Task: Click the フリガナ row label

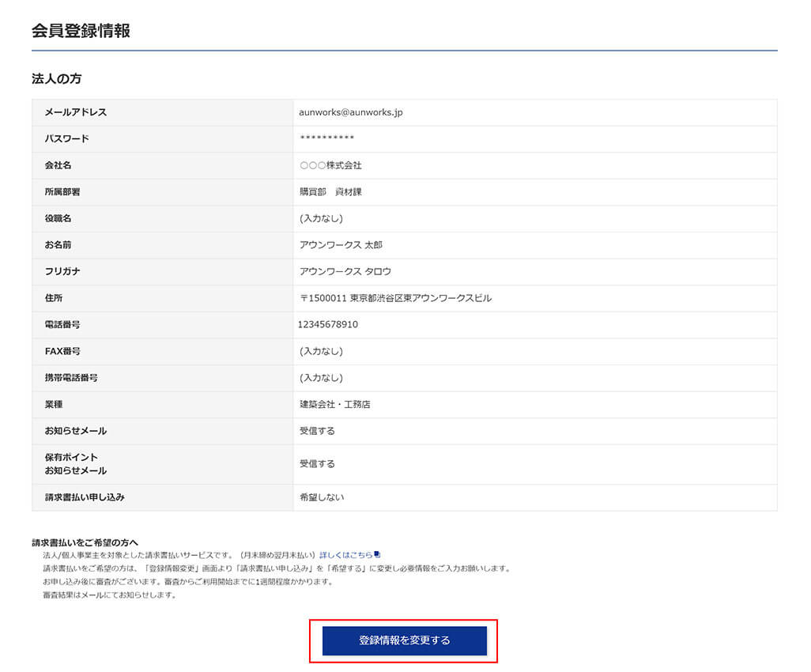Action: 62,272
